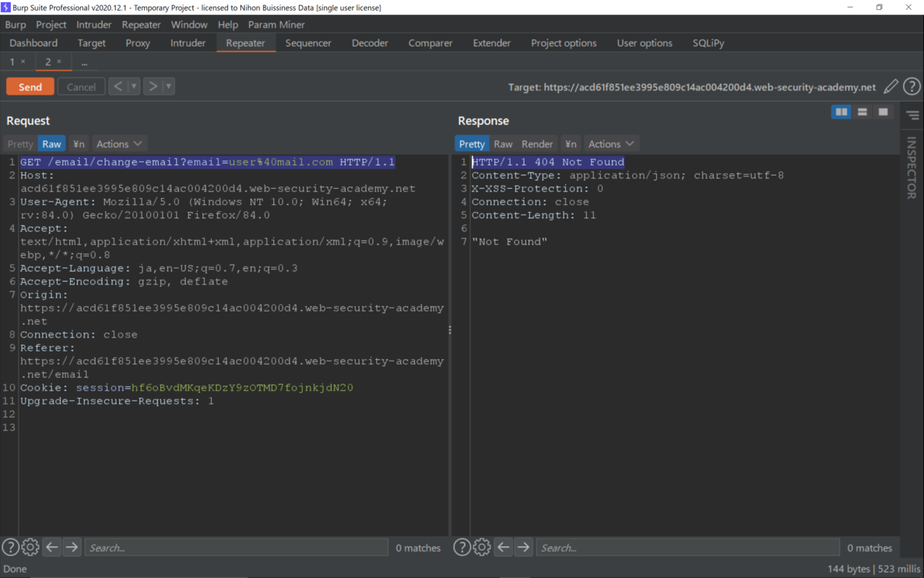
Task: Open Response Actions dropdown
Action: coord(611,144)
